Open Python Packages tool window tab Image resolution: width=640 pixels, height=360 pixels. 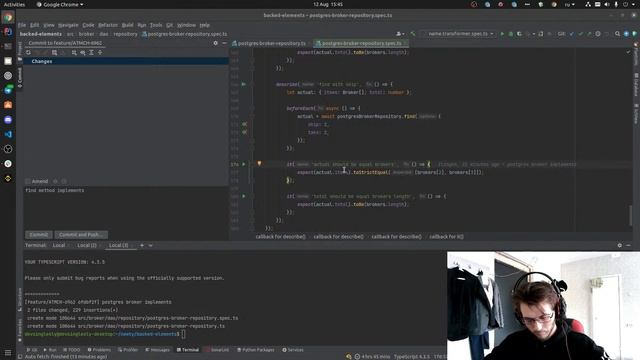click(256, 350)
